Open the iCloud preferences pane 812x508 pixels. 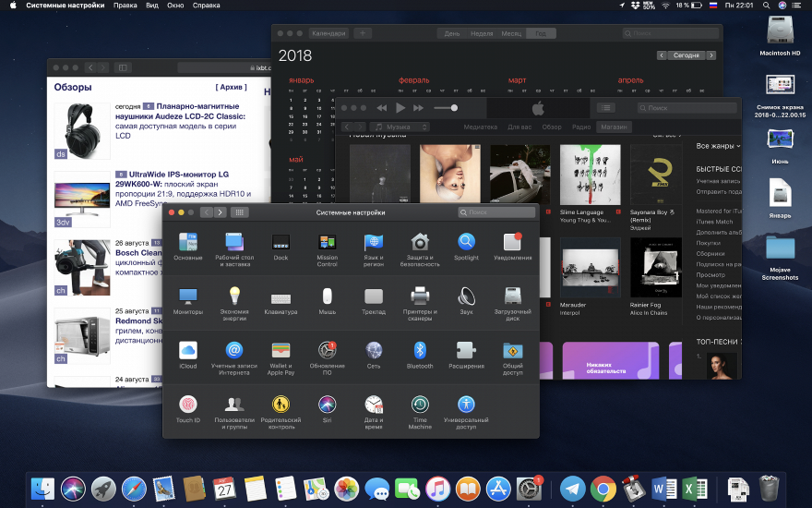pyautogui.click(x=188, y=350)
